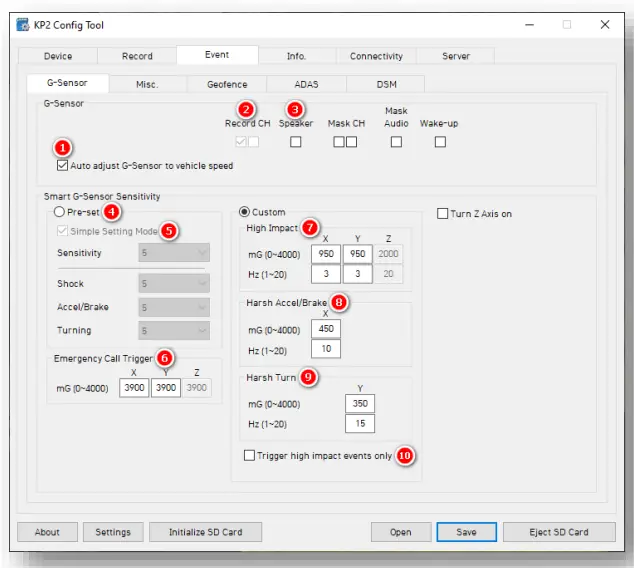
Task: Open the Settings button
Action: pyautogui.click(x=113, y=532)
